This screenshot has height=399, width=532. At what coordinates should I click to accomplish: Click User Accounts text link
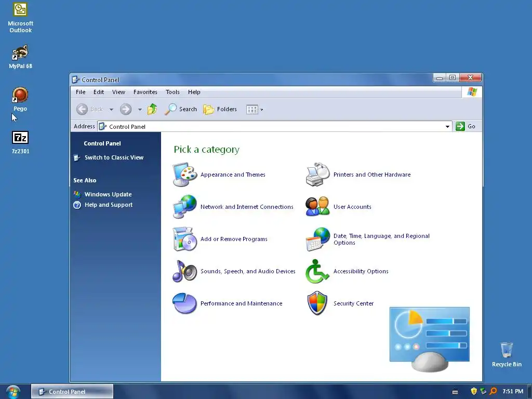coord(352,207)
